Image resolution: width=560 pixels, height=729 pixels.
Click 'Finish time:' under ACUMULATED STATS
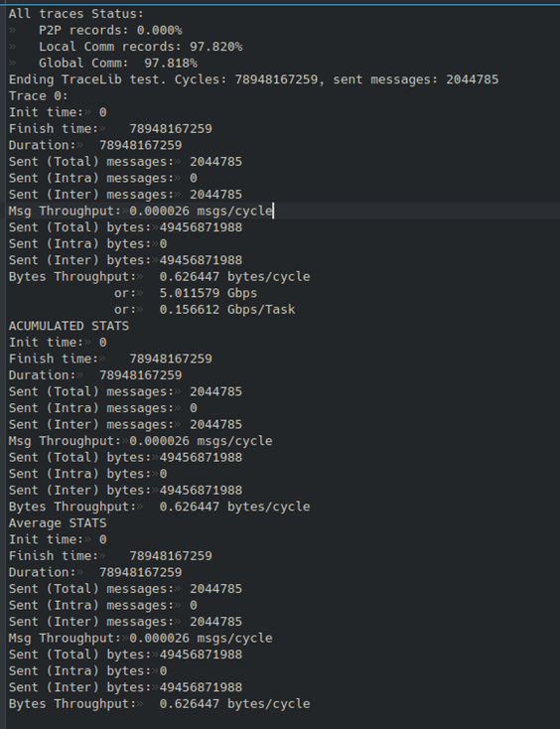110,359
